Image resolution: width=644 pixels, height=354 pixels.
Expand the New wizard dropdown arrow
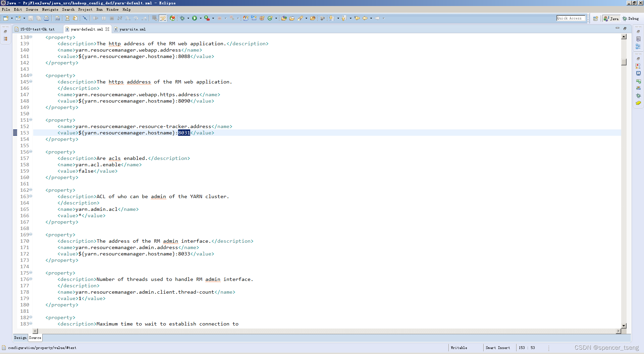[x=11, y=18]
